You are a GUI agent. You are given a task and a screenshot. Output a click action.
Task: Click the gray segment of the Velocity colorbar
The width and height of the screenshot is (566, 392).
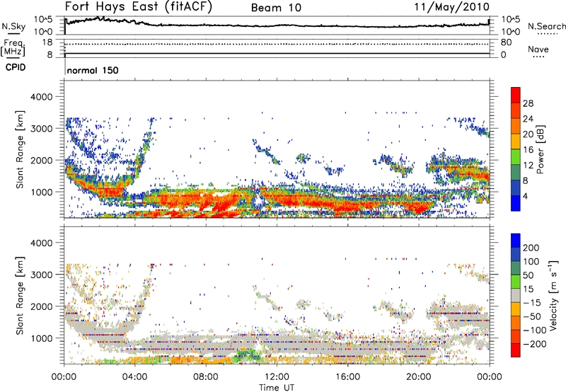click(516, 295)
